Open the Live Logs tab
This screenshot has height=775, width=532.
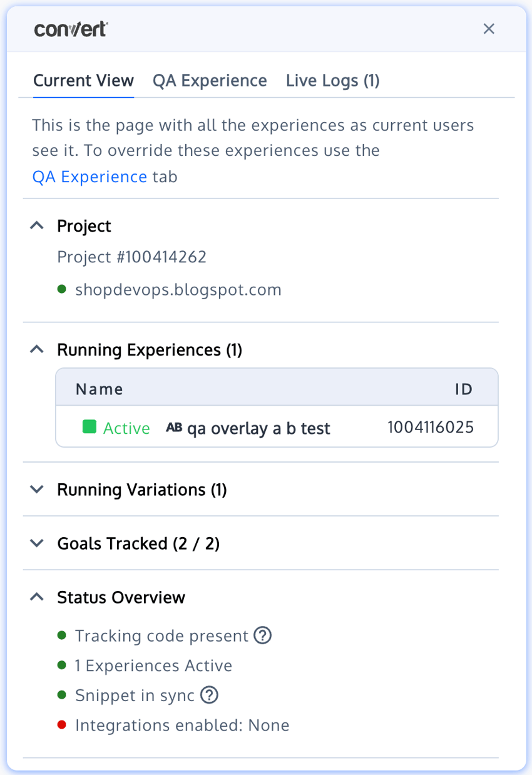(x=332, y=80)
